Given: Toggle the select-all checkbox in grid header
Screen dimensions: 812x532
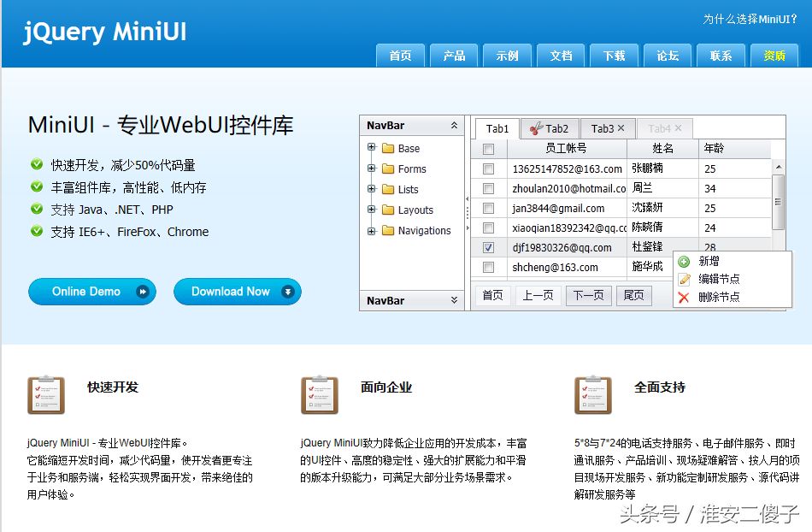Looking at the screenshot, I should click(488, 149).
